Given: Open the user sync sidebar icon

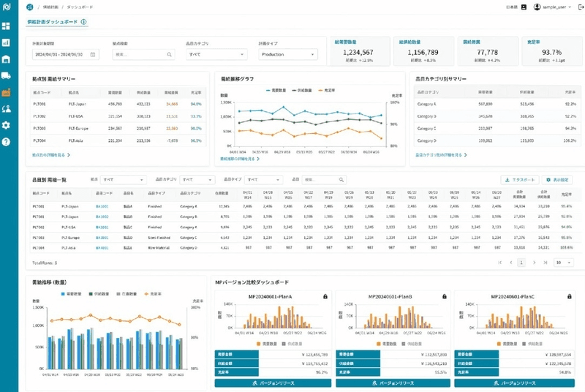Looking at the screenshot, I should [x=6, y=109].
